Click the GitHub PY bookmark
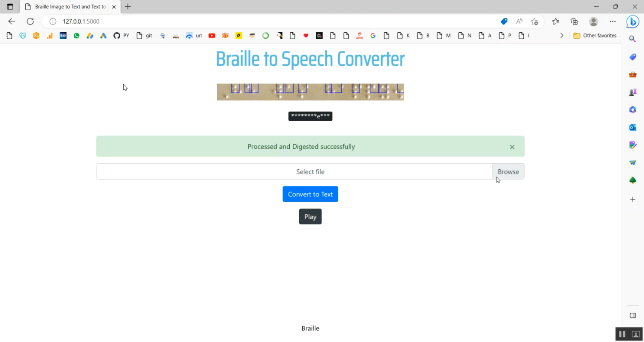 click(x=121, y=36)
